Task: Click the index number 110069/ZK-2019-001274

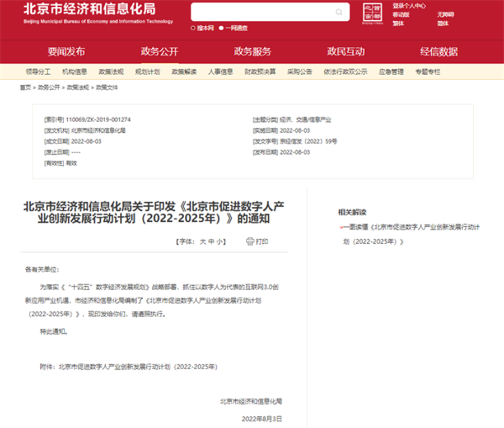Action: tap(98, 120)
